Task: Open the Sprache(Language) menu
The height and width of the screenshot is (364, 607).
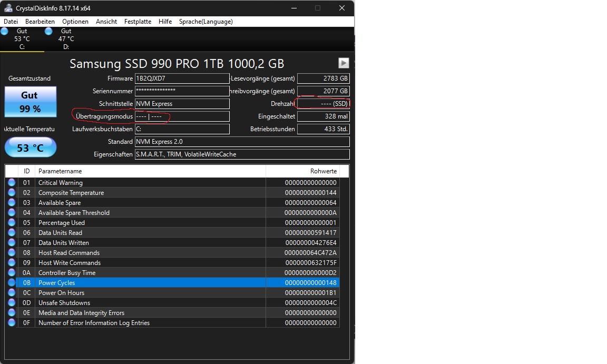Action: (206, 22)
